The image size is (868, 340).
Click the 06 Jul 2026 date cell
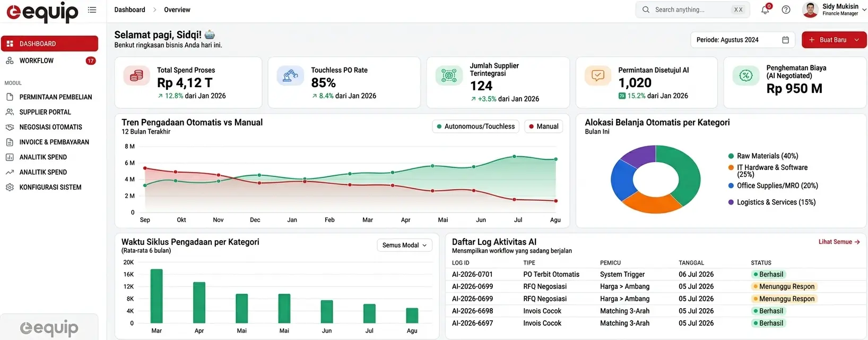[696, 275]
